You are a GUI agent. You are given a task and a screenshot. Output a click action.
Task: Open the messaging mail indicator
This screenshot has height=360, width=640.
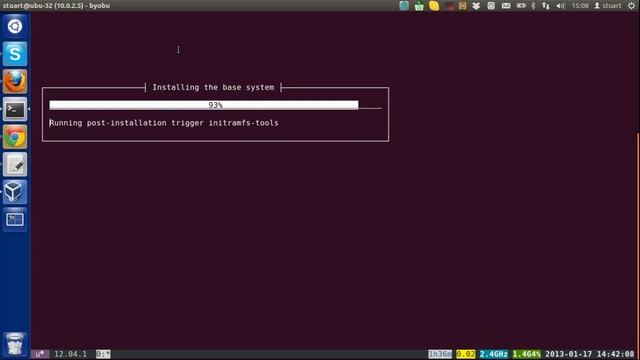[506, 6]
